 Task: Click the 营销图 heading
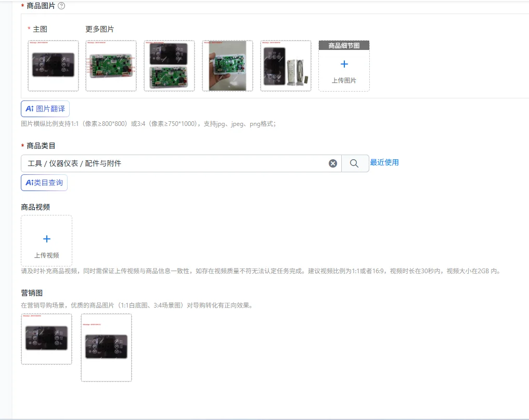coord(32,292)
